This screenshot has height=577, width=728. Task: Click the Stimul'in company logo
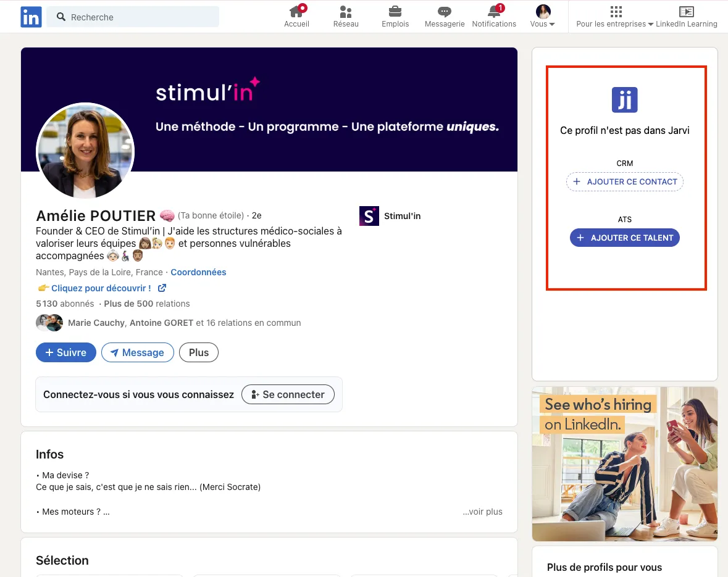point(369,216)
